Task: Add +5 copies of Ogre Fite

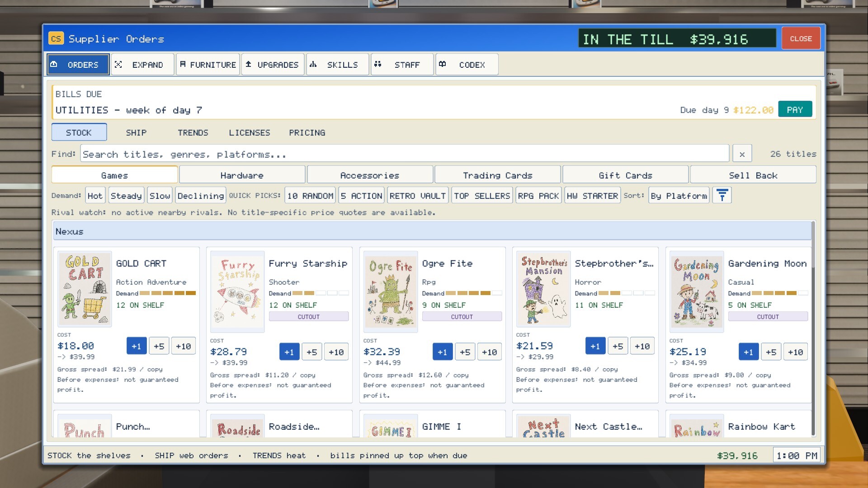Action: [x=465, y=352]
